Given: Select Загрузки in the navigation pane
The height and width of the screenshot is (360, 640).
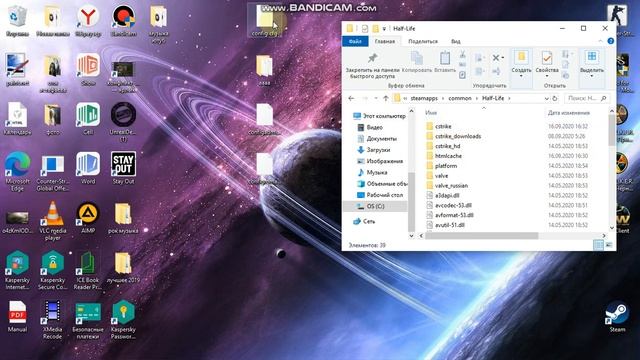Looking at the screenshot, I should 374,150.
